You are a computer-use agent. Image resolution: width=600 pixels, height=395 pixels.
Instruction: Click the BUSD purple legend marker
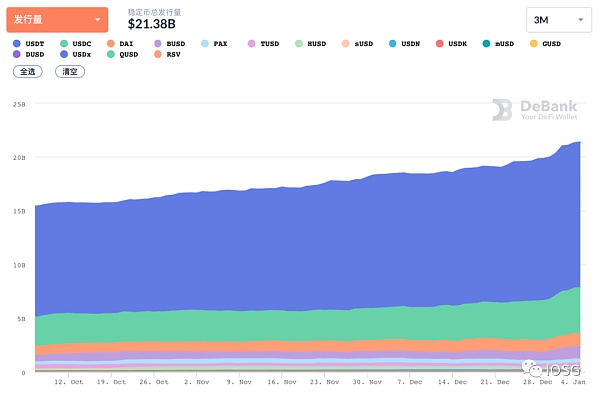coord(158,44)
